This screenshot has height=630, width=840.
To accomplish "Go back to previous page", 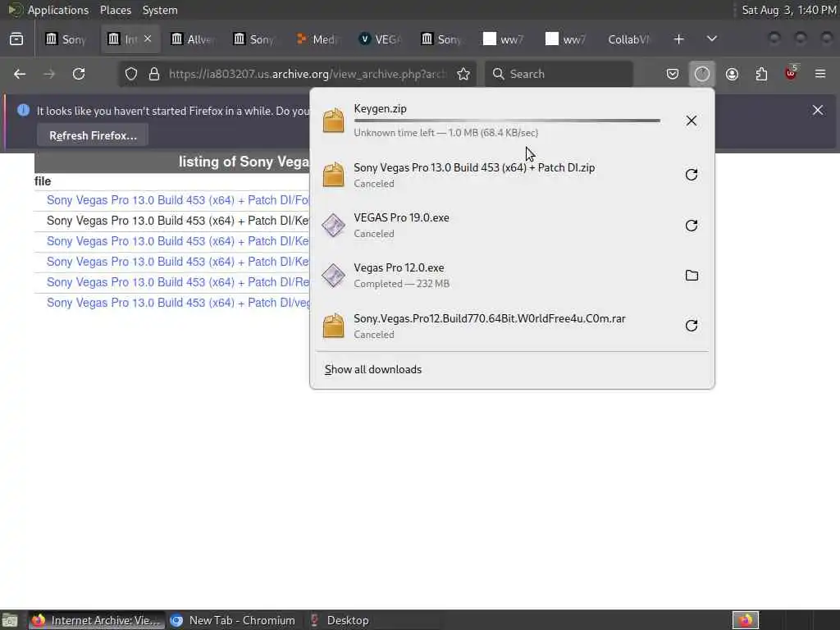I will point(20,74).
